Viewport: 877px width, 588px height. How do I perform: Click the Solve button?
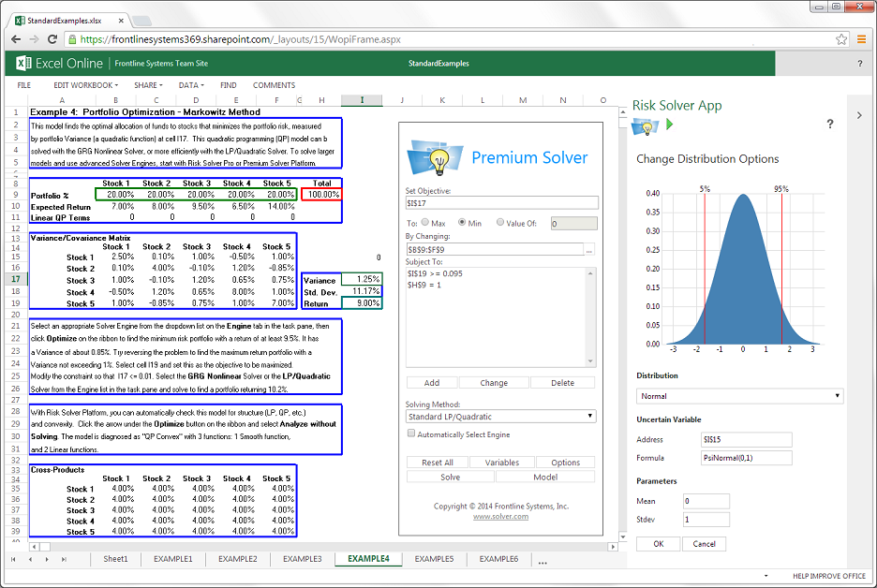(x=450, y=477)
